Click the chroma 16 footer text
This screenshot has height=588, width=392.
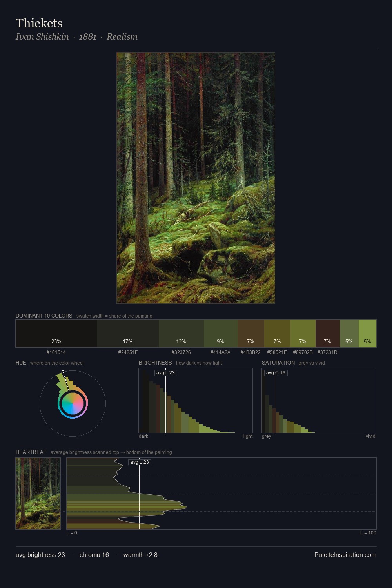[94, 555]
